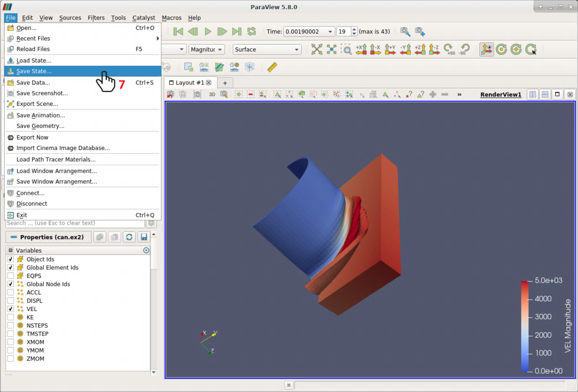Click Reset camera icon
The width and height of the screenshot is (578, 392).
[317, 49]
